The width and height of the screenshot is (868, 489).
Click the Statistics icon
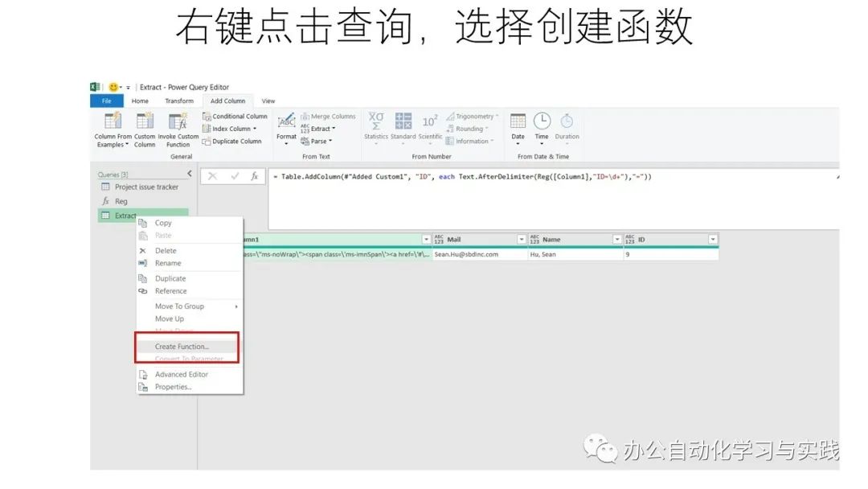376,121
